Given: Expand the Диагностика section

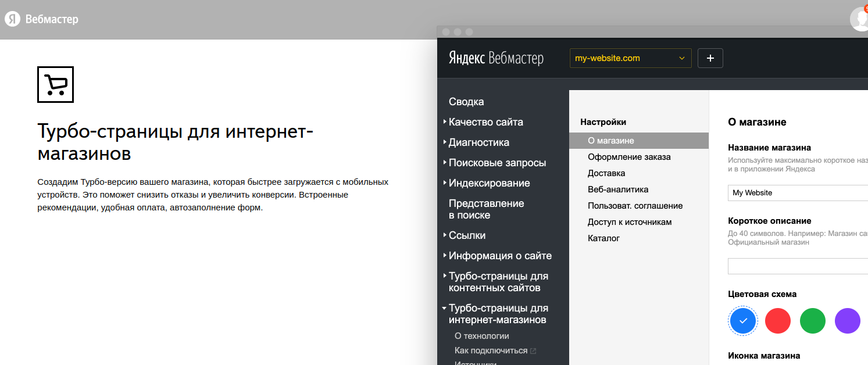Looking at the screenshot, I should coord(476,142).
